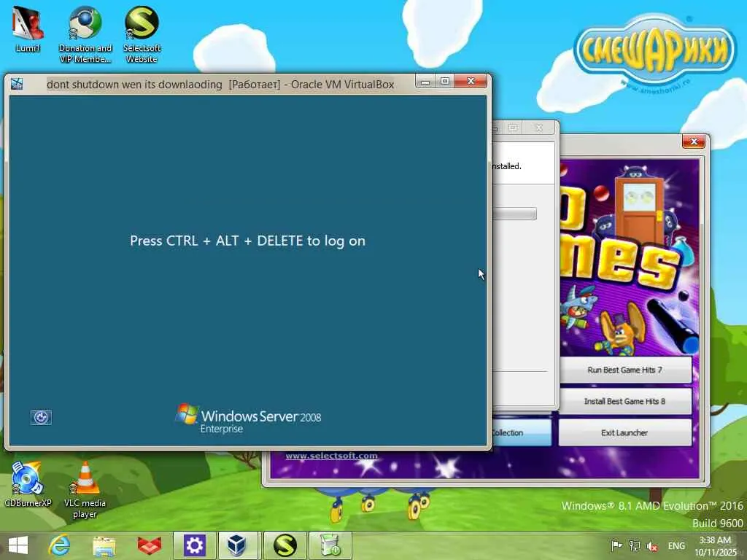Viewport: 747px width, 560px height.
Task: Minimize the VirtualBox VM window
Action: (x=425, y=82)
